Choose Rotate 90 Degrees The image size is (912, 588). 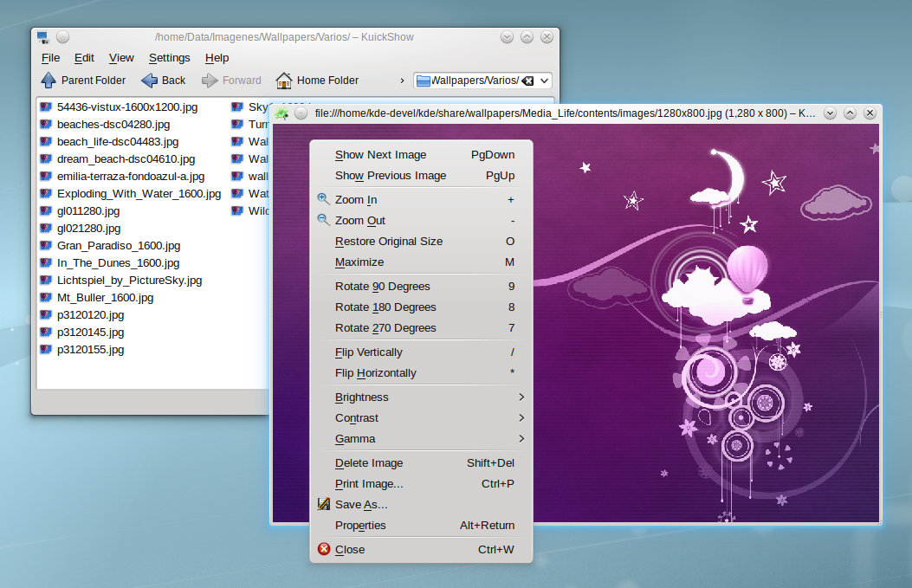tap(382, 287)
